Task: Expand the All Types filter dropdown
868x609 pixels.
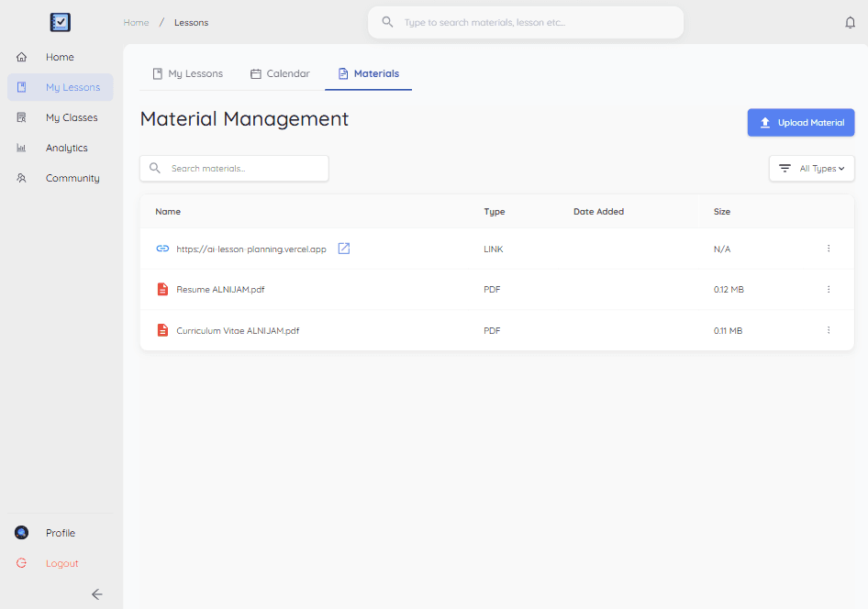Action: 812,169
